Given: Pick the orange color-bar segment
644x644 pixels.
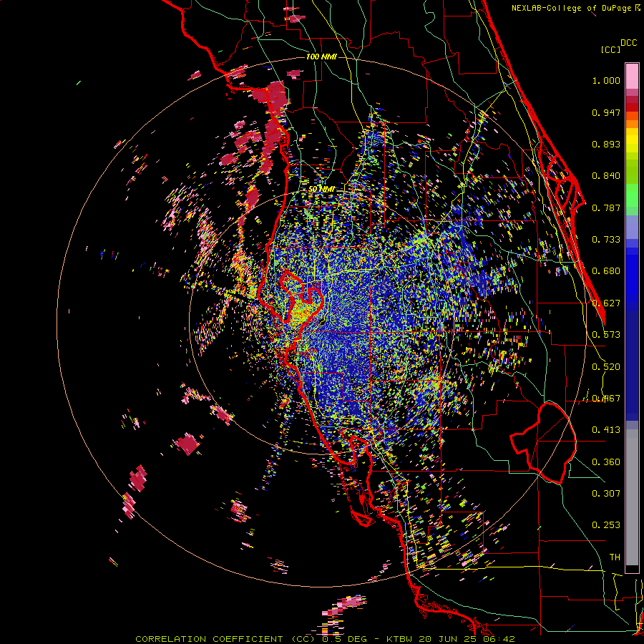Looking at the screenshot, I should 632,124.
